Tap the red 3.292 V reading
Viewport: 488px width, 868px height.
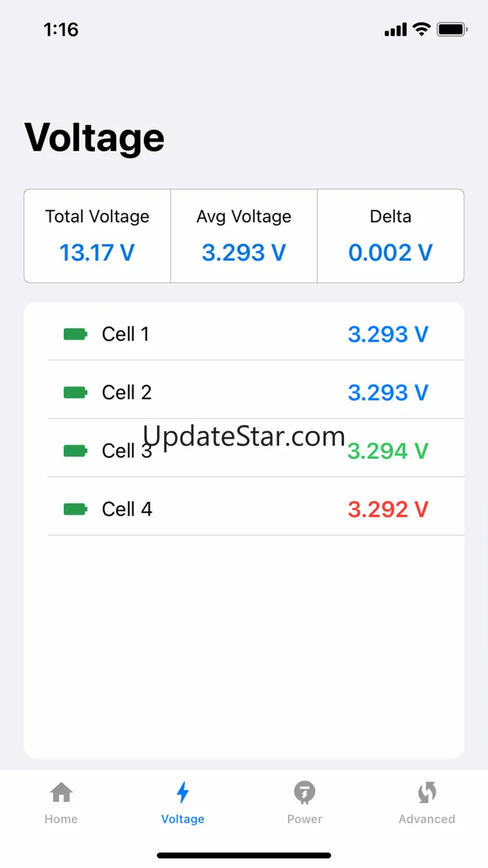coord(388,509)
